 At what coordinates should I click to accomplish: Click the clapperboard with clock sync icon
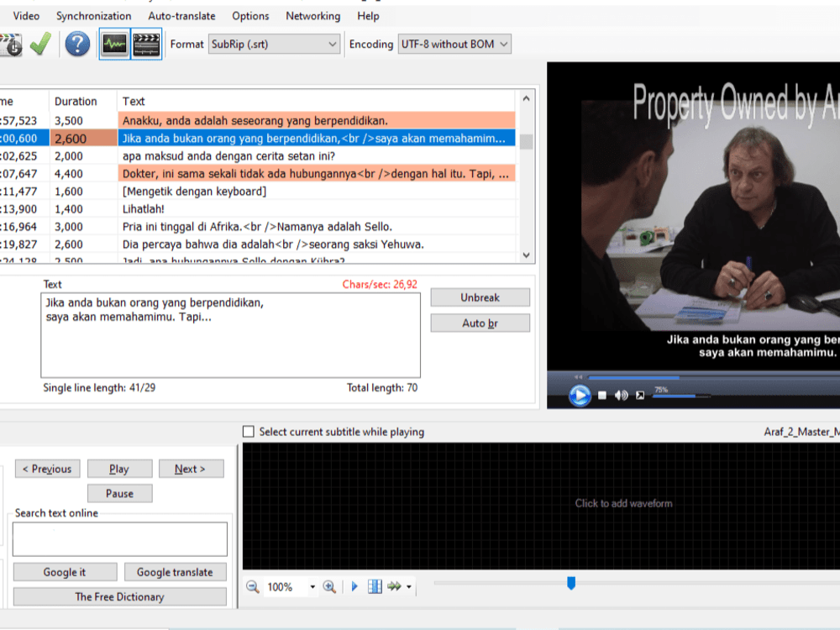pyautogui.click(x=11, y=44)
